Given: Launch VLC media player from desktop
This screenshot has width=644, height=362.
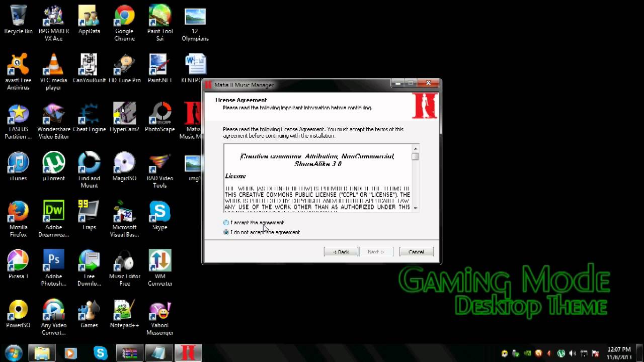Looking at the screenshot, I should [x=54, y=72].
